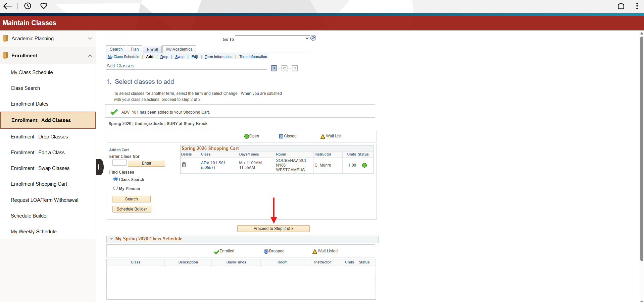
Task: Open recently visited clock icon
Action: pos(28,6)
